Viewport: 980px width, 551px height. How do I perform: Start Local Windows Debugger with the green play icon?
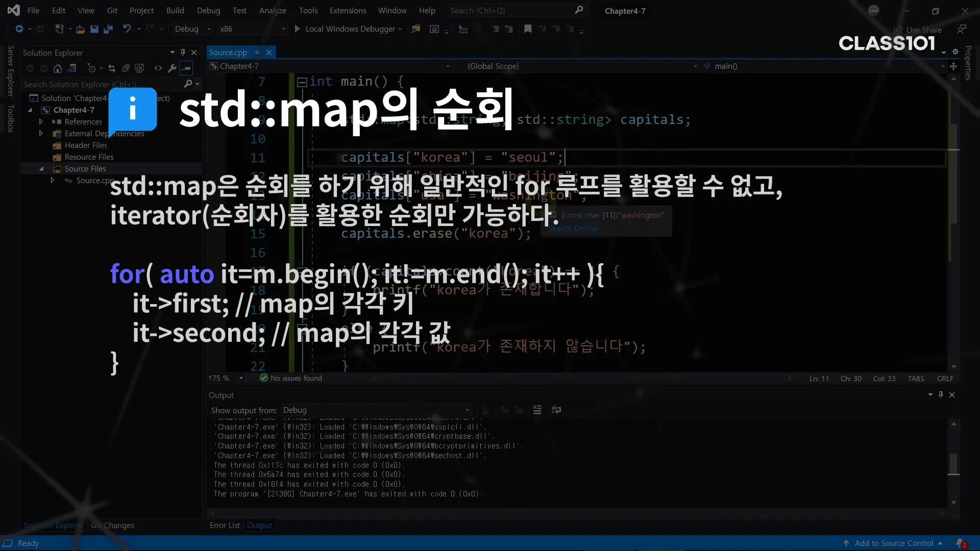(x=297, y=29)
